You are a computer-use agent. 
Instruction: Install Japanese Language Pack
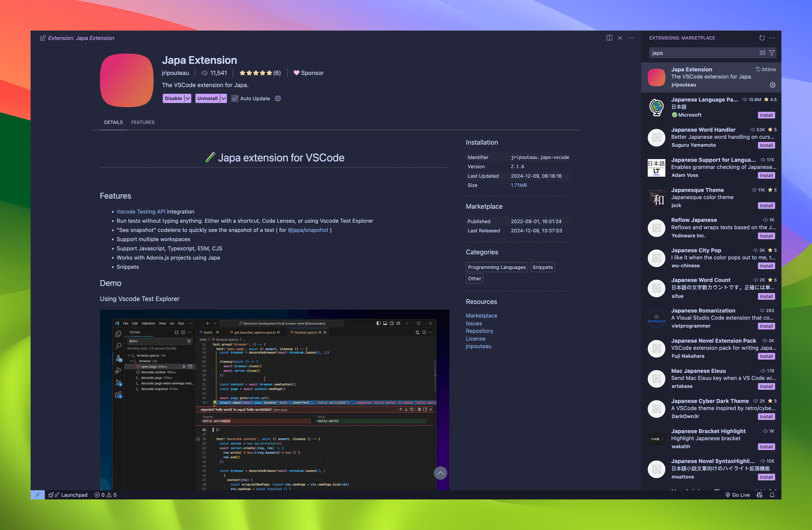click(766, 115)
